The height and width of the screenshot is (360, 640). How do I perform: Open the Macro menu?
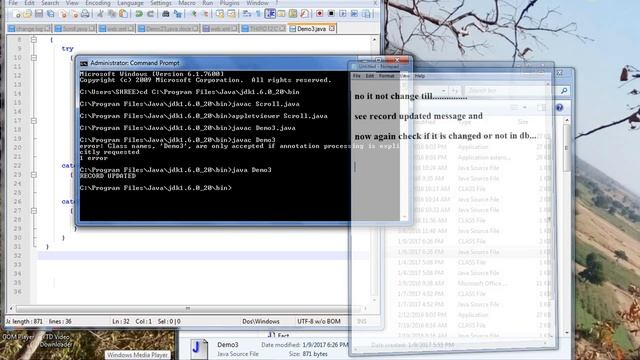(187, 3)
